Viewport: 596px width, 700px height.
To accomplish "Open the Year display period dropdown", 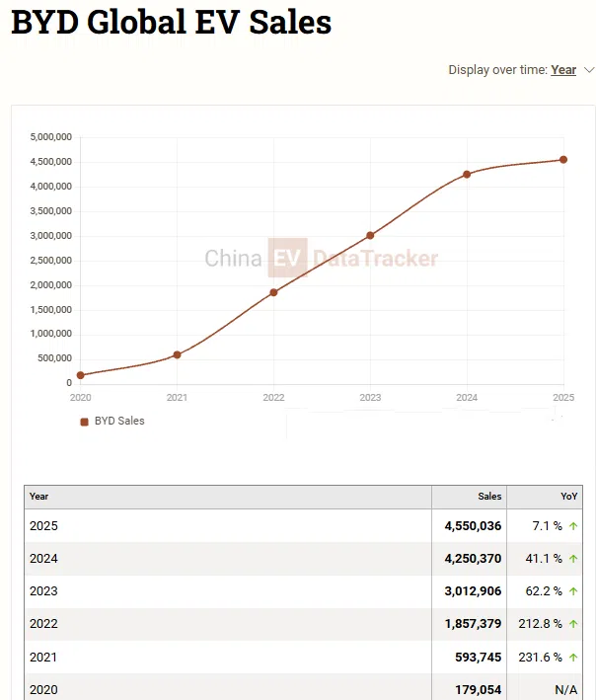I will point(563,70).
